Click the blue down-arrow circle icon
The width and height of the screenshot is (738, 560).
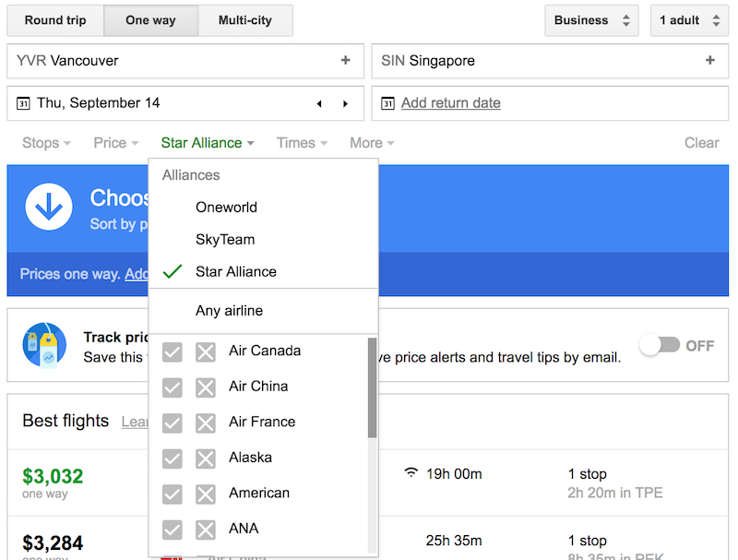pyautogui.click(x=49, y=207)
